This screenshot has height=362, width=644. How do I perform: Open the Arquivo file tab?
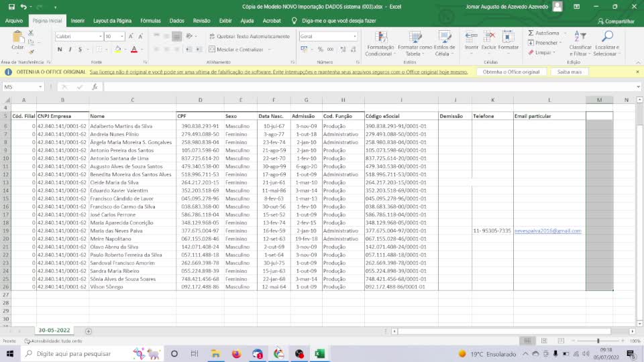tap(14, 21)
